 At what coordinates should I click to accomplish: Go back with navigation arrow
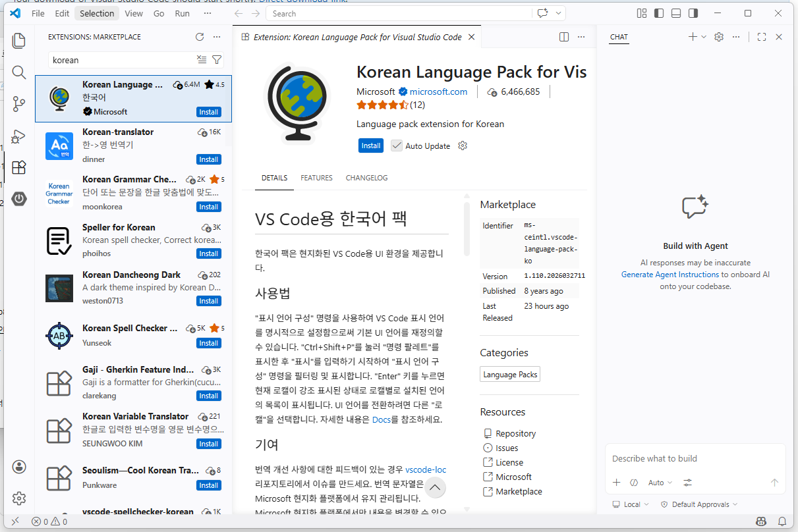239,13
